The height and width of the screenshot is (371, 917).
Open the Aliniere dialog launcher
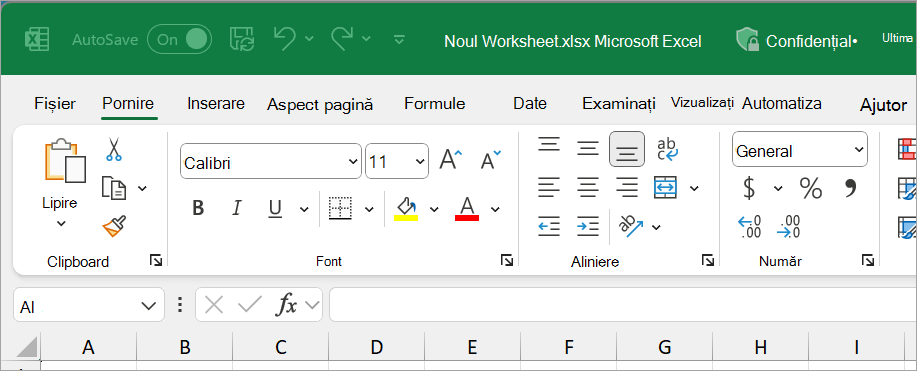(708, 260)
